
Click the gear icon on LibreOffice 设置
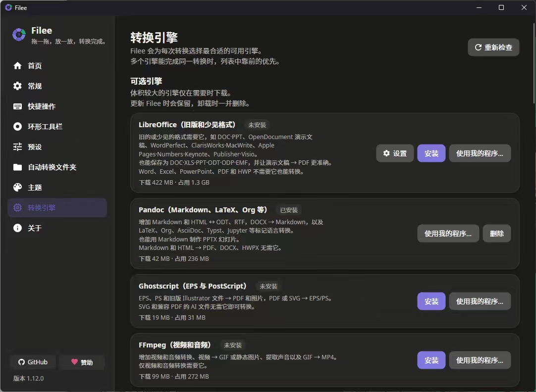386,153
